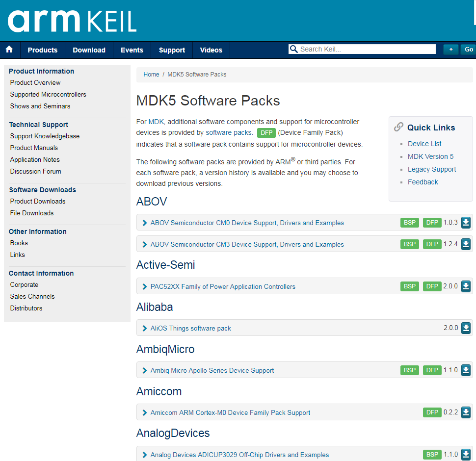Open Links in sidebar
Screen dimensions: 476x461
point(17,255)
